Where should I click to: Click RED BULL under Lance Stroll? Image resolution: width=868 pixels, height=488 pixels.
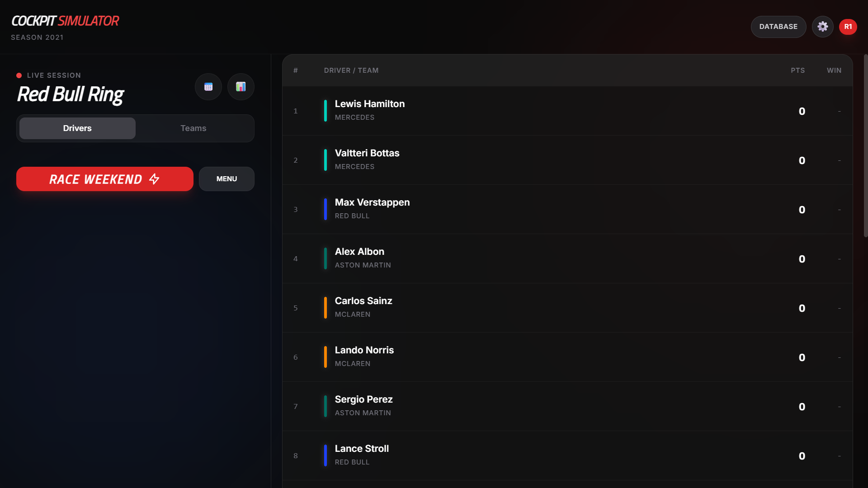[352, 462]
